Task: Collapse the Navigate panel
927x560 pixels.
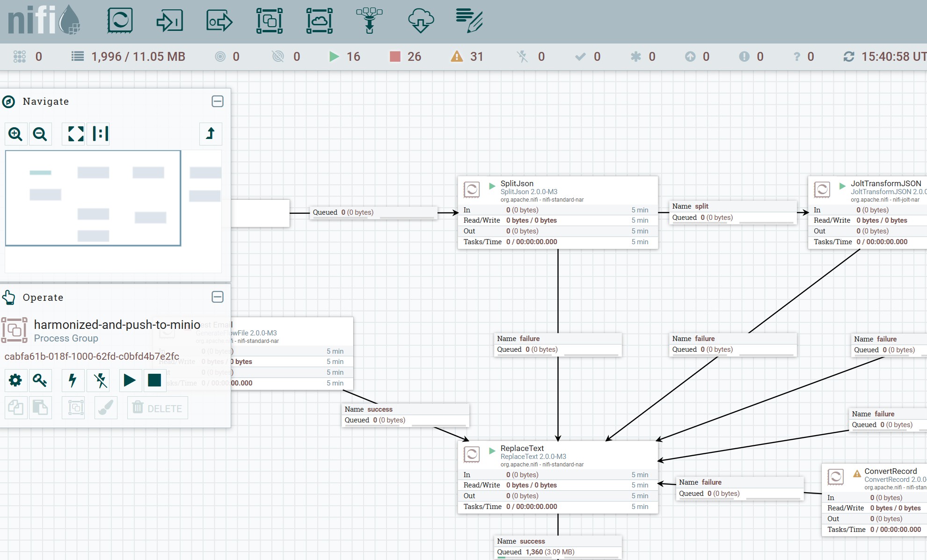Action: click(x=218, y=102)
